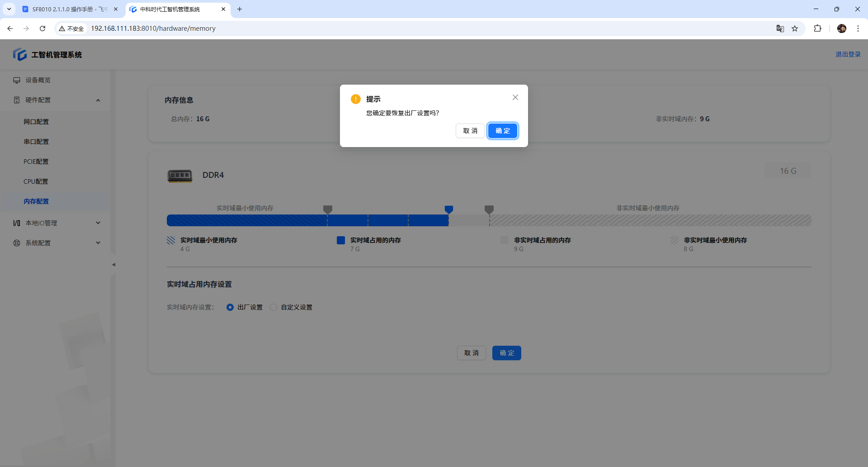Select the 自定义设置 radio option
868x467 pixels.
(274, 307)
